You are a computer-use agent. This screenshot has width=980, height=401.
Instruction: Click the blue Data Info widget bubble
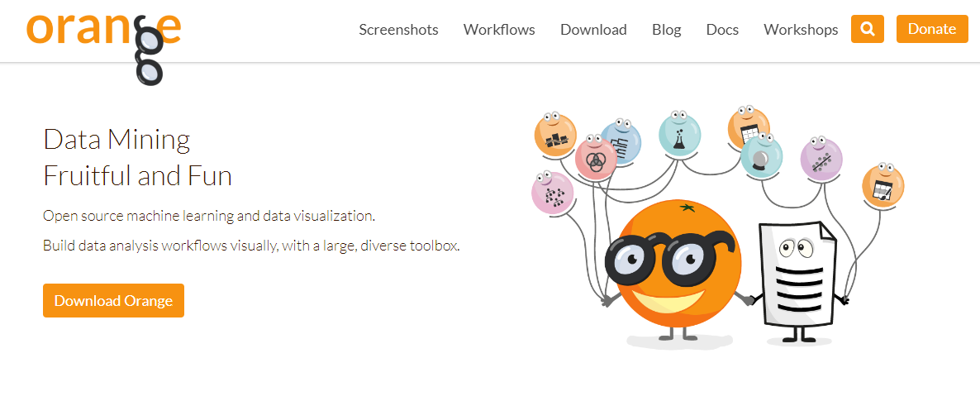click(625, 143)
